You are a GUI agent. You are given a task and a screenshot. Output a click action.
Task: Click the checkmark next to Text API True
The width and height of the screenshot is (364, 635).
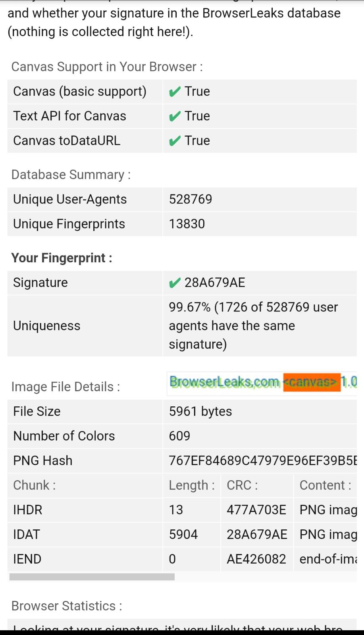(175, 116)
